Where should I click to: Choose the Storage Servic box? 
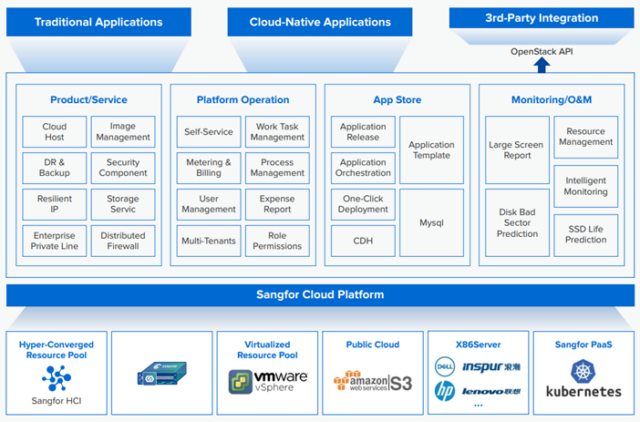pos(123,204)
